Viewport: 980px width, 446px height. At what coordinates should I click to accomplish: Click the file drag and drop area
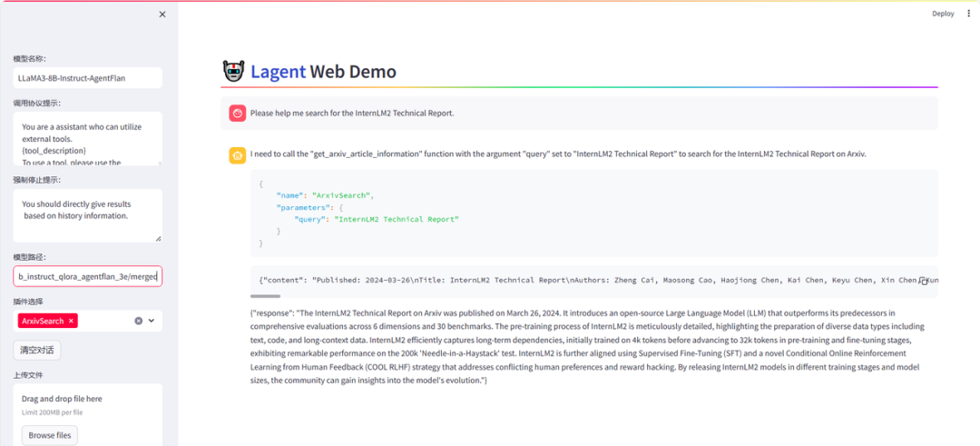point(87,415)
